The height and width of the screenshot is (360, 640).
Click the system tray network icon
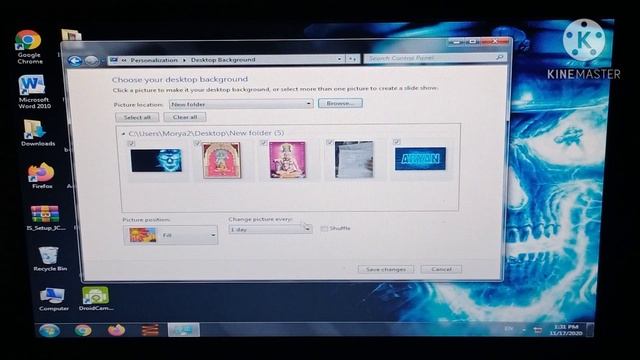tap(538, 330)
